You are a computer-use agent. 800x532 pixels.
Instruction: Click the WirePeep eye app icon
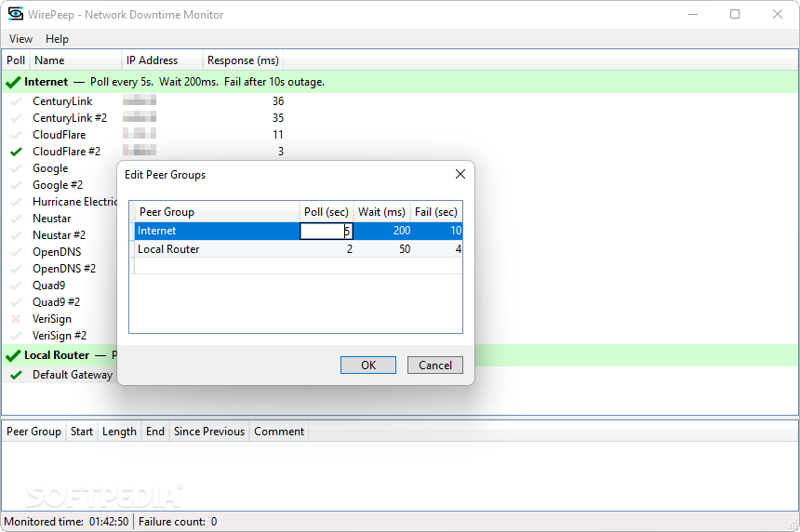[x=16, y=14]
